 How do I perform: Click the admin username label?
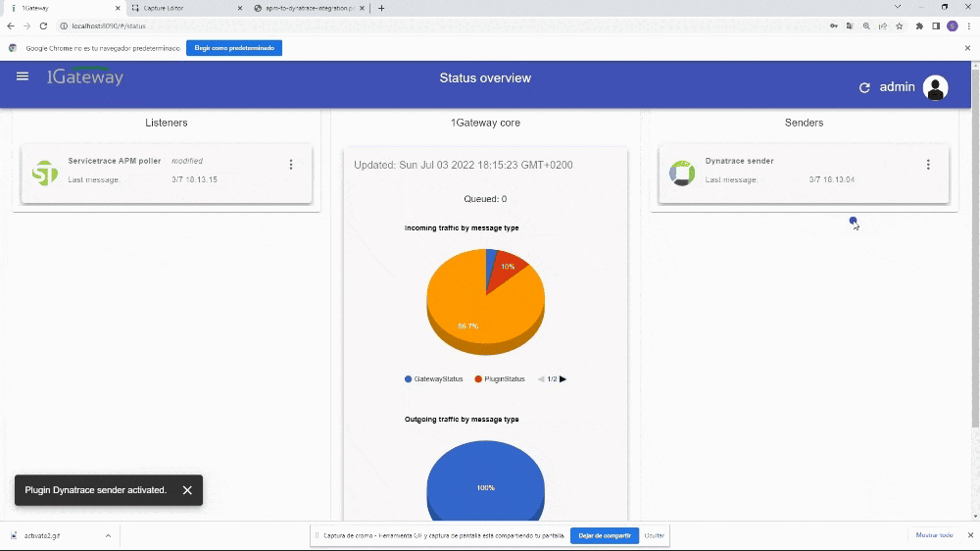click(x=897, y=87)
